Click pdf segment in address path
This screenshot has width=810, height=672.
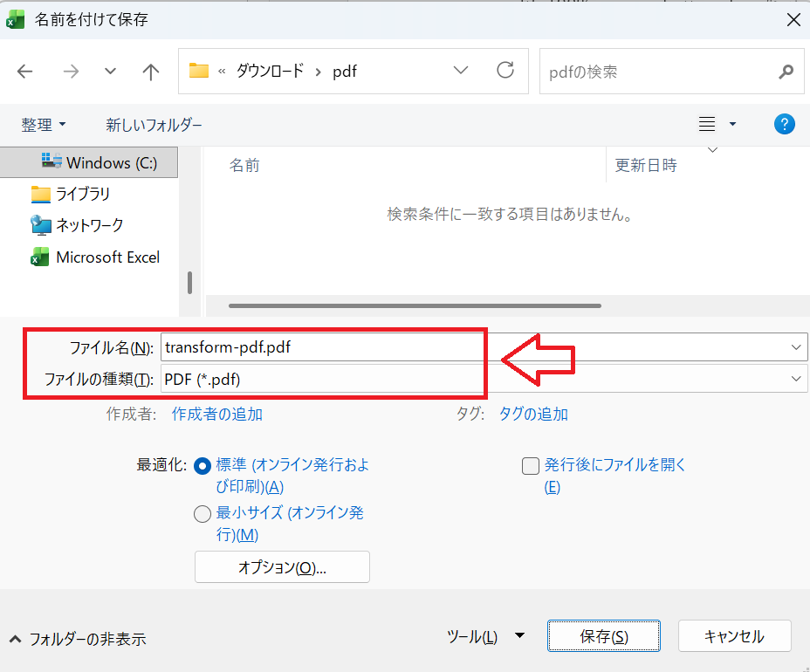click(x=345, y=72)
